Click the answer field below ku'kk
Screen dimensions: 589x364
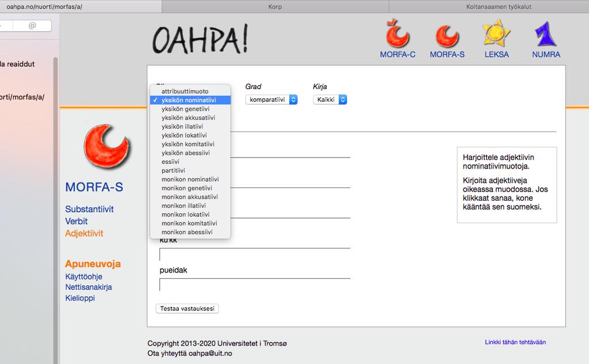(x=255, y=254)
